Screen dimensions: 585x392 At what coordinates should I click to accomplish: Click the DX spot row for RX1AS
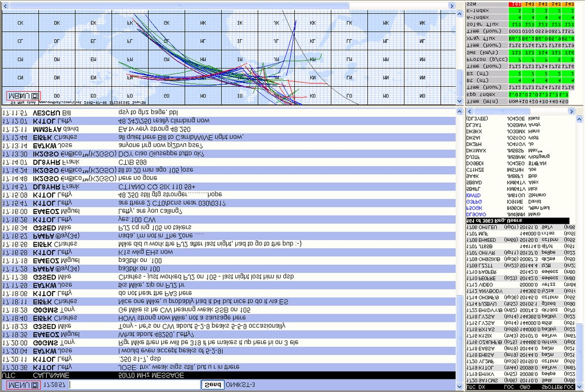click(520, 329)
